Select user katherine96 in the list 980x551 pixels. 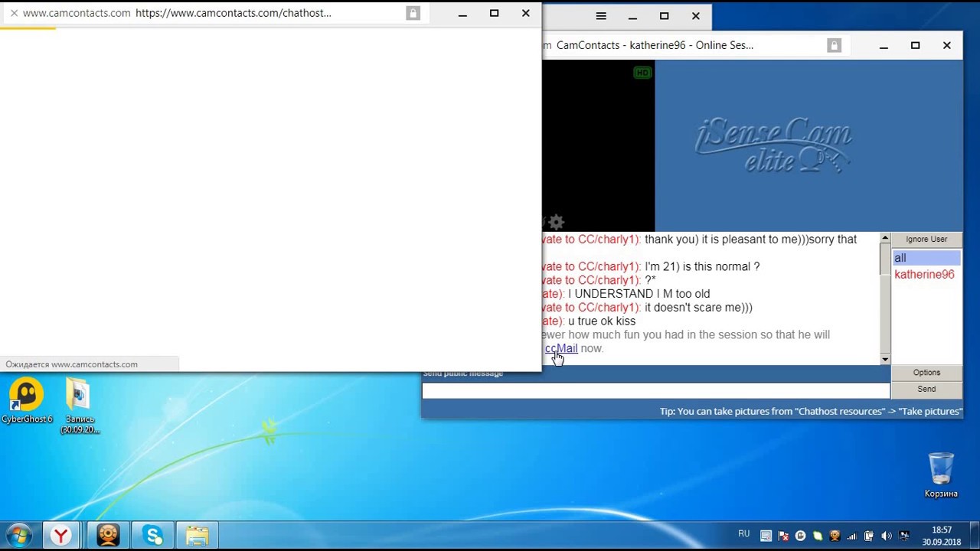click(x=924, y=275)
